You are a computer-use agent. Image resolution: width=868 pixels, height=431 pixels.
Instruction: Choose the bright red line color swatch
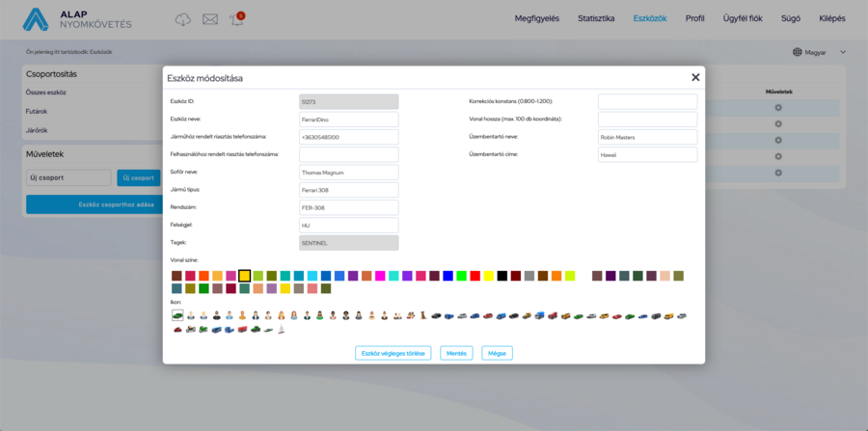pyautogui.click(x=475, y=276)
